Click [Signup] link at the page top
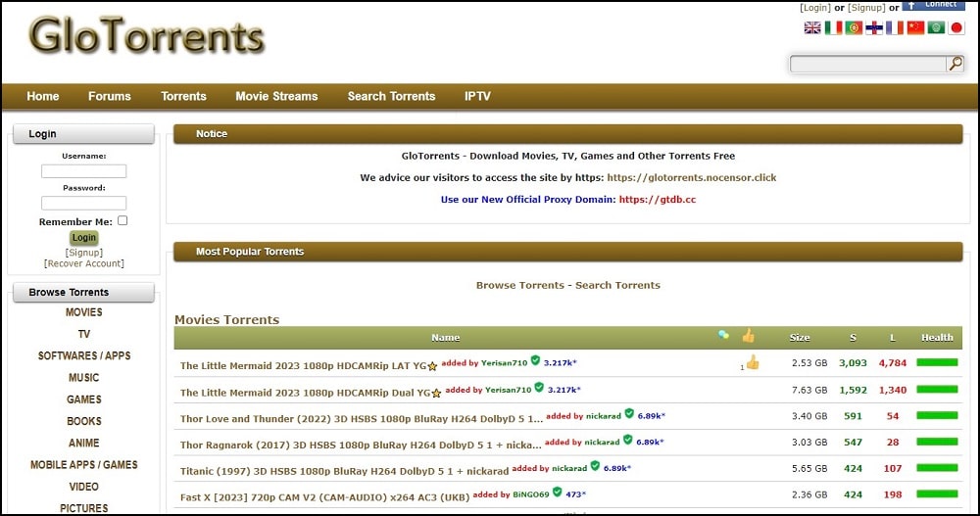The image size is (980, 516). (866, 8)
